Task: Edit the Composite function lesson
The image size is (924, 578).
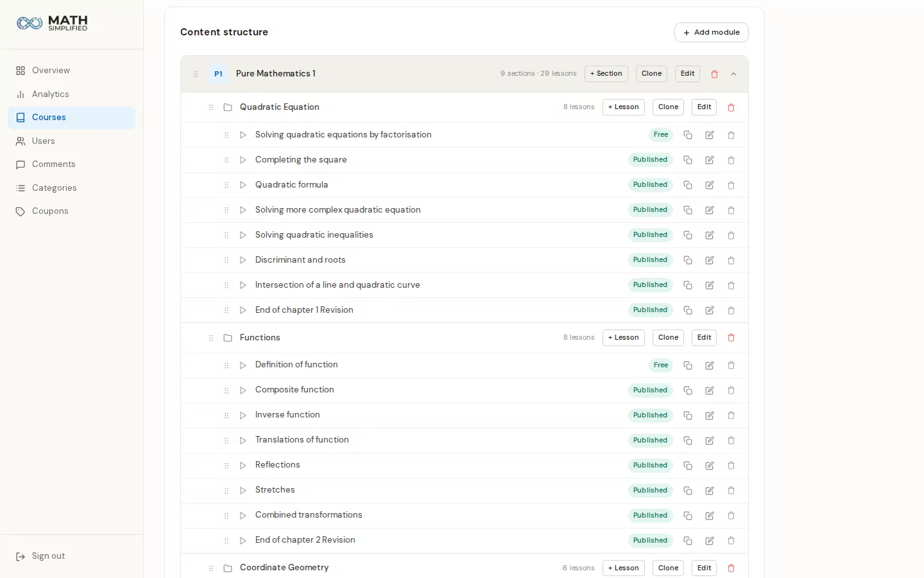Action: 710,390
